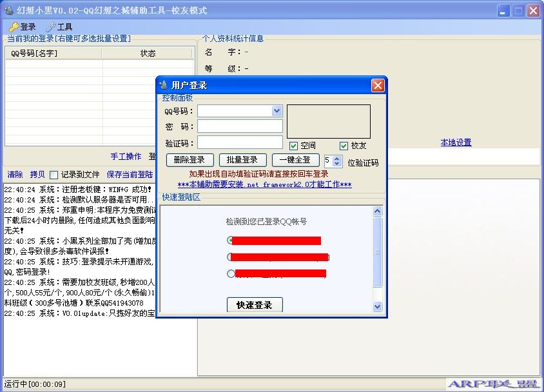544x392 pixels.
Task: Focus the 密码 input field
Action: 240,126
